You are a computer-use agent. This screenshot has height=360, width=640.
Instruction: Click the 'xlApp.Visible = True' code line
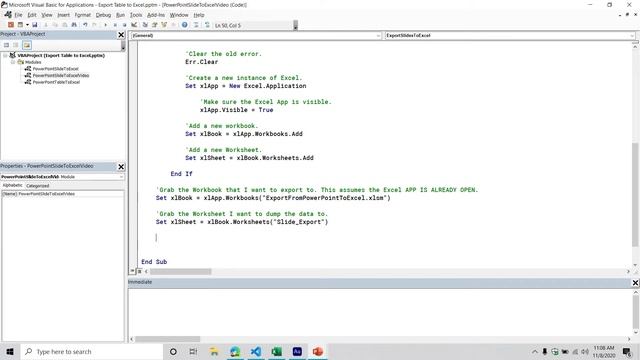(237, 110)
